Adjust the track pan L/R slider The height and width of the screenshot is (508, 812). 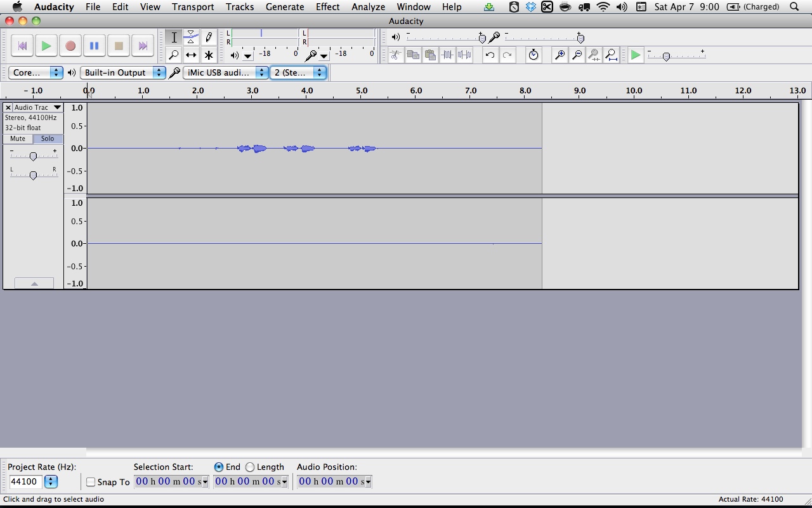[33, 175]
